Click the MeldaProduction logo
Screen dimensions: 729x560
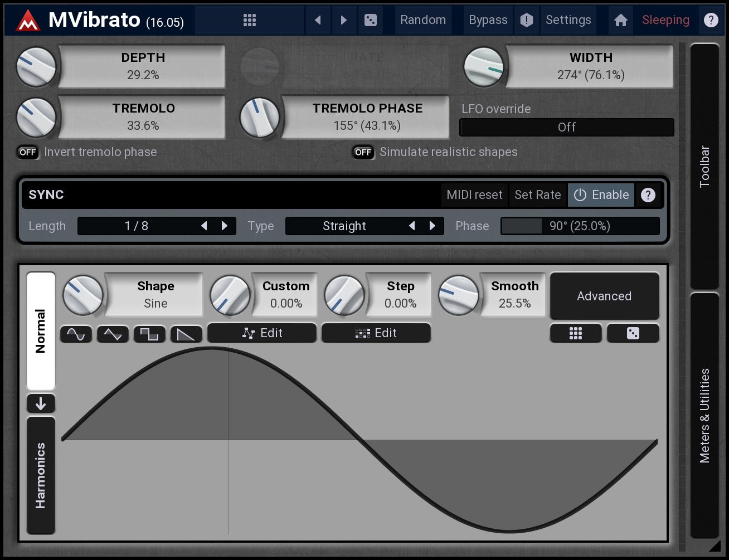pyautogui.click(x=28, y=21)
